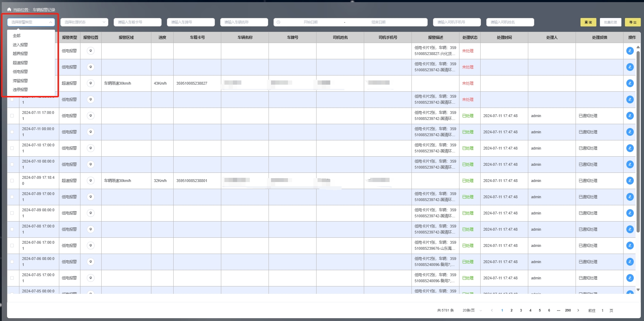Click the 请输入车牌号 input field

pyautogui.click(x=191, y=22)
